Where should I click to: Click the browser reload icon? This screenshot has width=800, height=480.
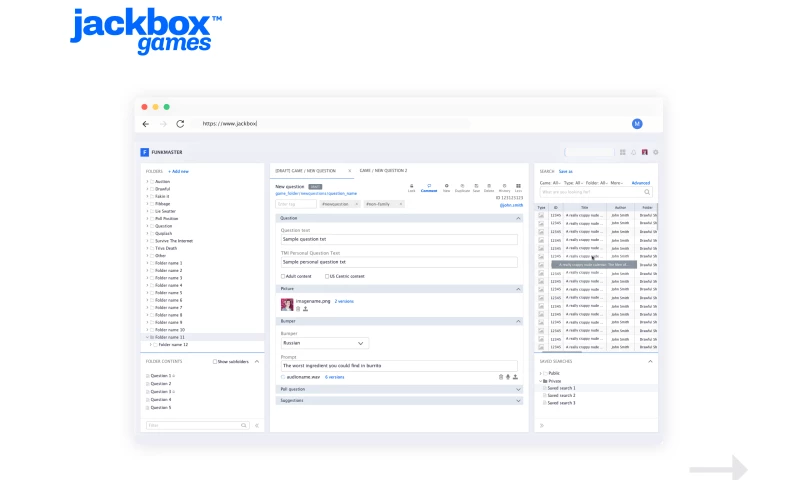(x=180, y=124)
